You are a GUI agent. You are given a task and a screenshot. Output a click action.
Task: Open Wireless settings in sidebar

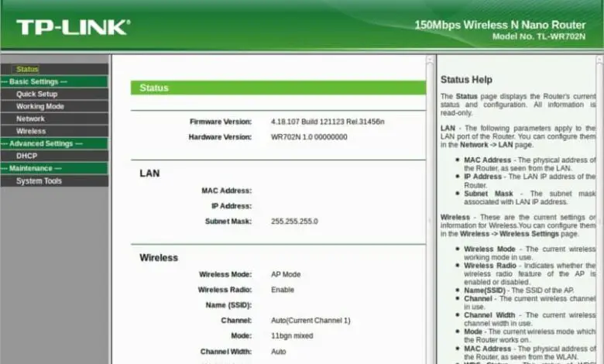tap(31, 131)
